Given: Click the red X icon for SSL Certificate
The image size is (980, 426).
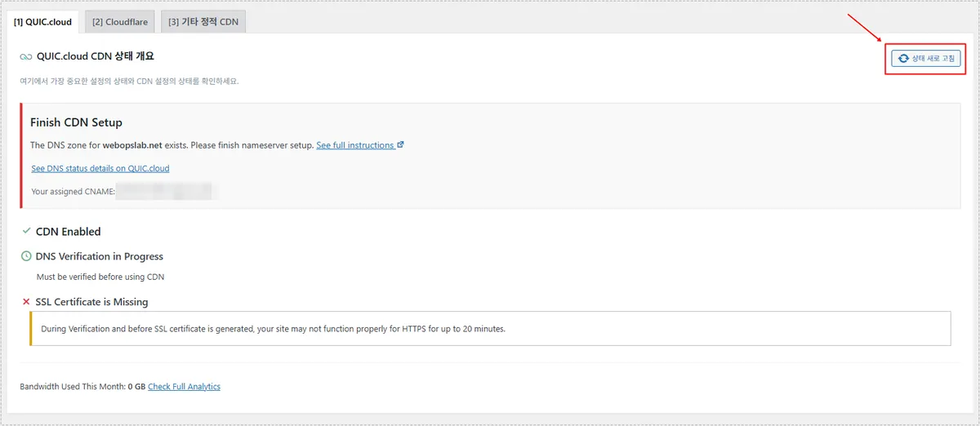Looking at the screenshot, I should click(x=26, y=302).
